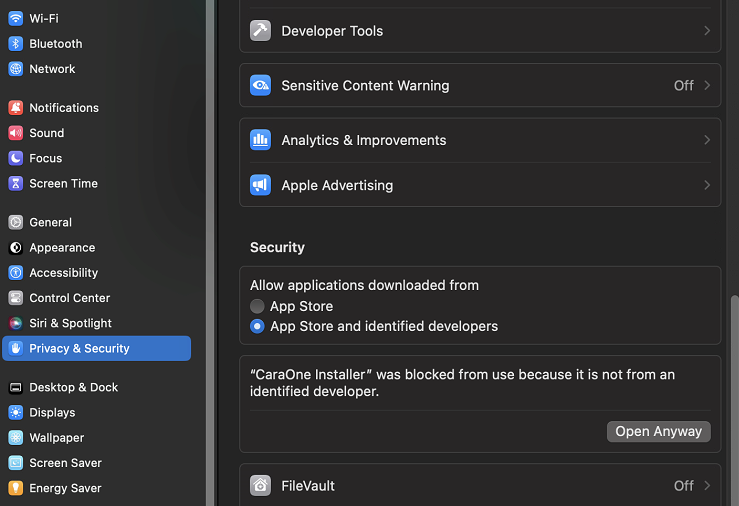Click the settings pane vertical scrollbar
The image size is (739, 506).
pos(734,400)
